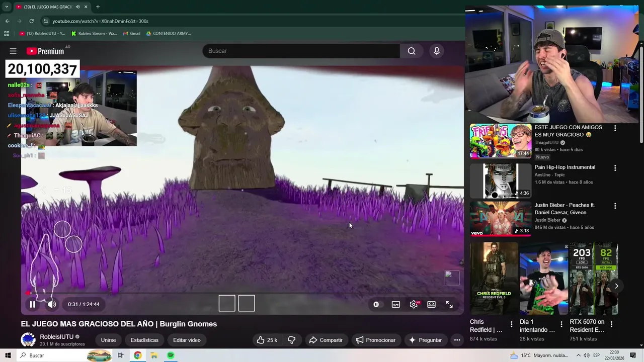Open ESTE JUEGO CON AMIGOS video thumbnail

(501, 141)
